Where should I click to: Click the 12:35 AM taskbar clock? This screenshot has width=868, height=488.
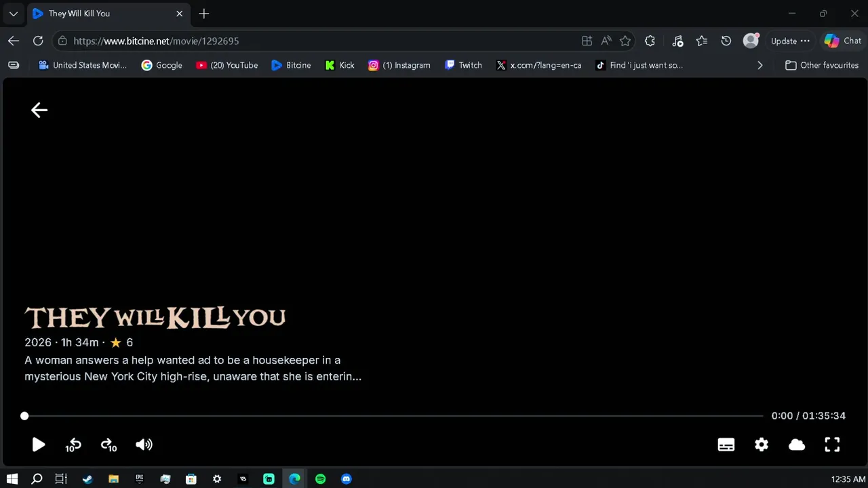point(848,479)
